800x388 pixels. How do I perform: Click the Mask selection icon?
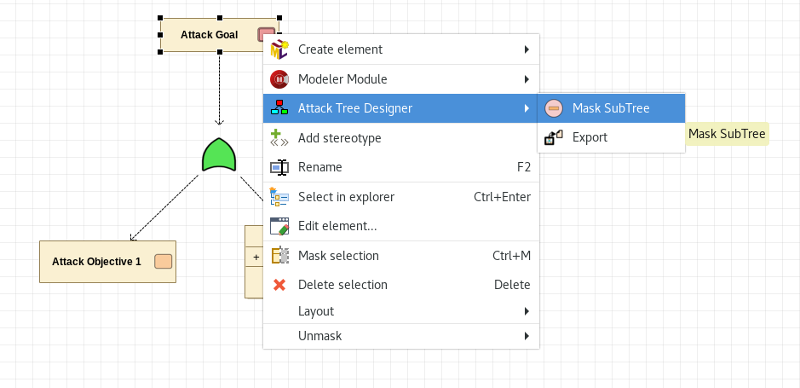click(x=279, y=255)
